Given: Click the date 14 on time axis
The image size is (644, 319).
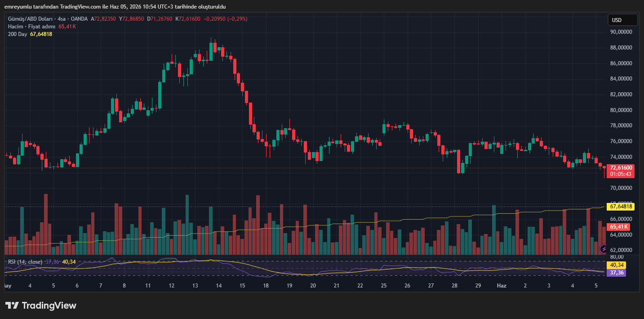Looking at the screenshot, I should (x=218, y=286).
